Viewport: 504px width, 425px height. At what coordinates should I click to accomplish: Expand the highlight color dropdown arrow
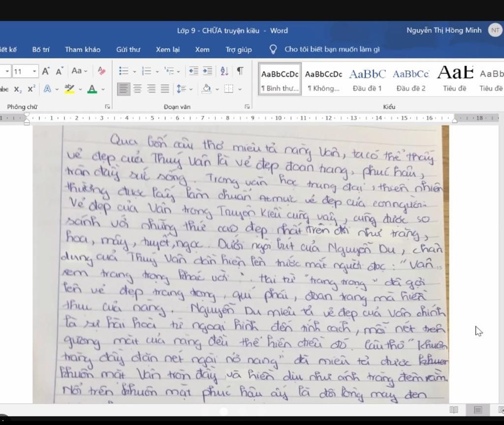(x=80, y=90)
